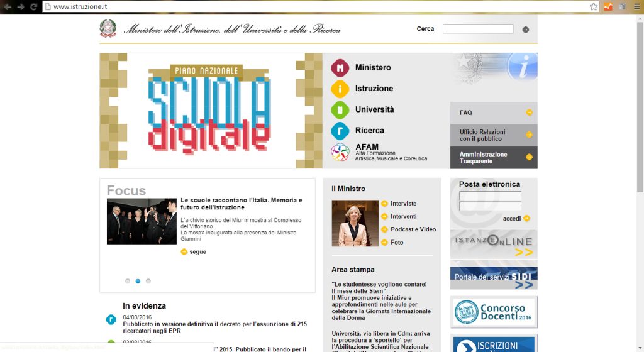Click arrow beside Ufficio Relazioni con il pubblico
Viewport: 644px width, 352px height.
[x=529, y=135]
